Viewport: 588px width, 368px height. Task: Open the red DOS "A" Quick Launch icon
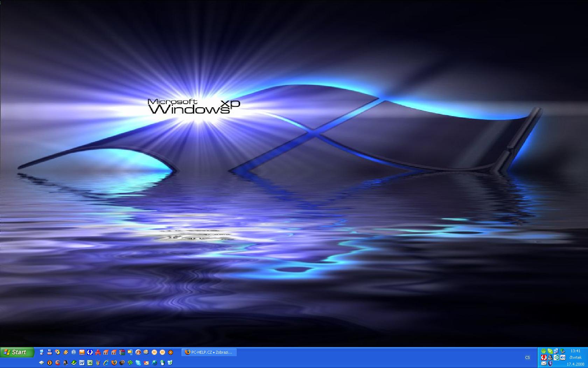[98, 352]
